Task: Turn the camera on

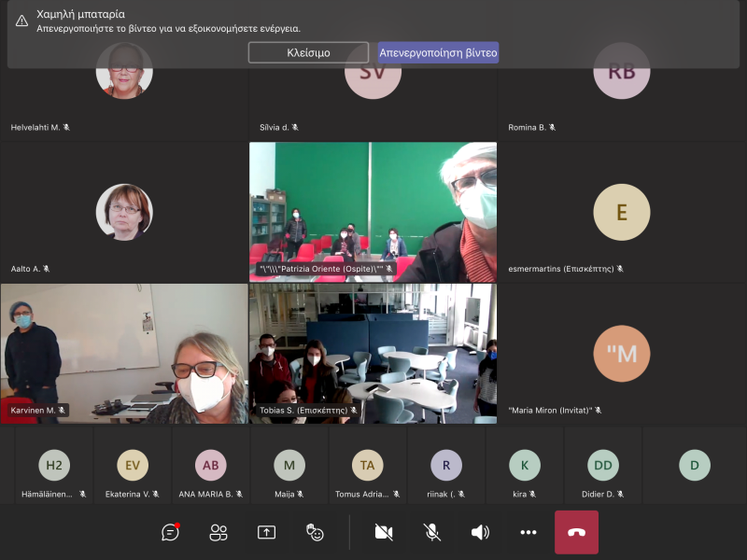Action: [x=384, y=532]
